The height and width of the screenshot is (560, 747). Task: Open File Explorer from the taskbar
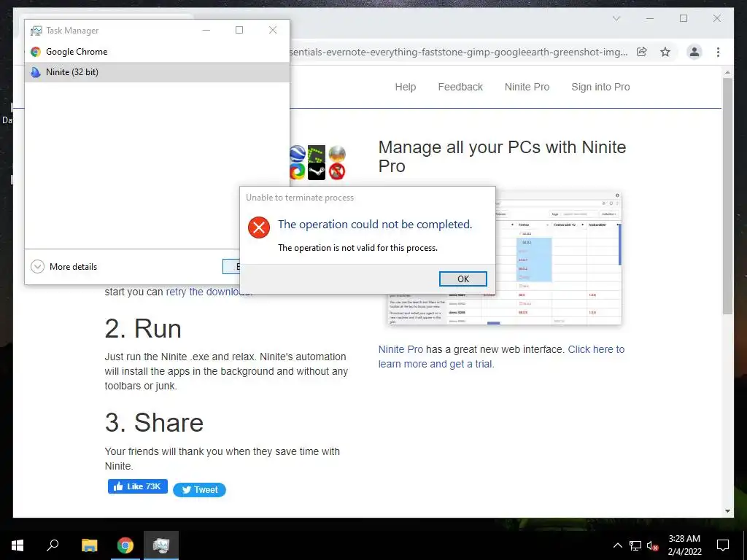click(89, 545)
